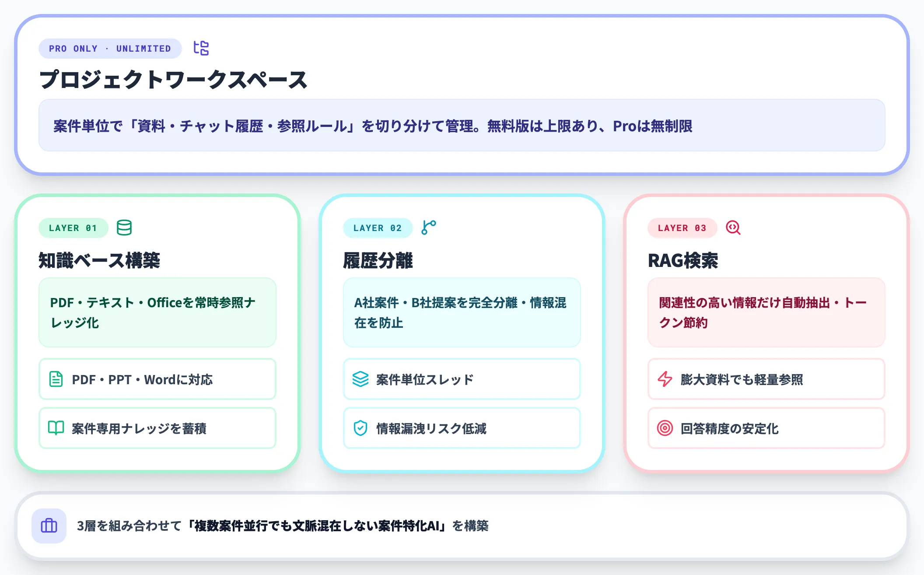Click the 履歴分離 heading
This screenshot has height=575, width=924.
coord(378,261)
